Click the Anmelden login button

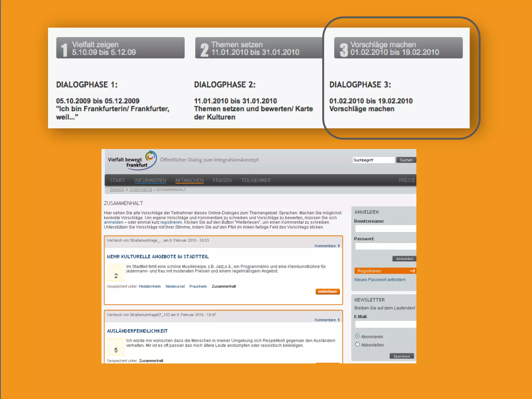tap(404, 259)
